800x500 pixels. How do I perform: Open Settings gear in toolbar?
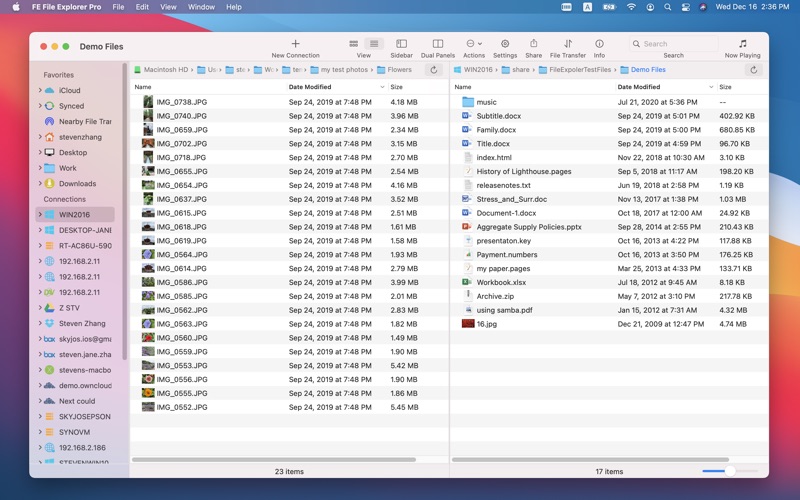[x=505, y=44]
